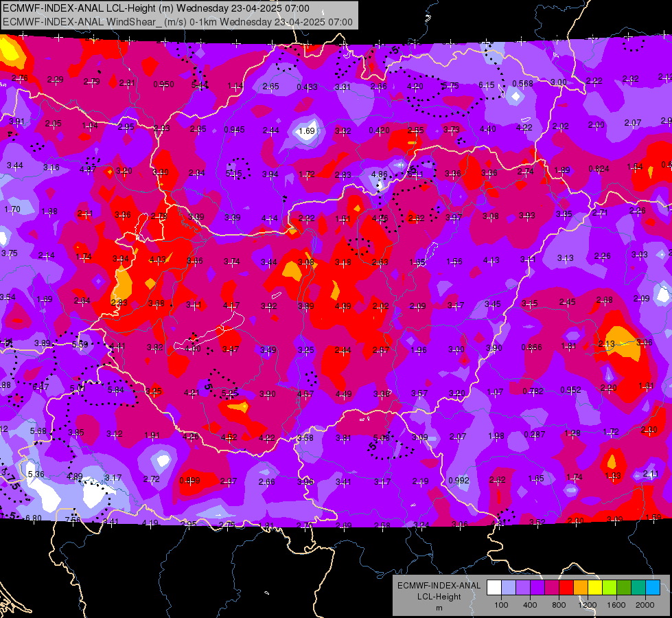Image resolution: width=672 pixels, height=618 pixels.
Task: Click the legend label 1600
Action: [616, 605]
